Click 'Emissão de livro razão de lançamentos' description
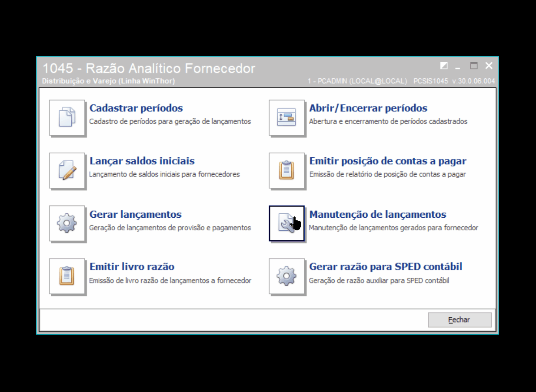Viewport: 536px width, 392px height. (x=170, y=281)
